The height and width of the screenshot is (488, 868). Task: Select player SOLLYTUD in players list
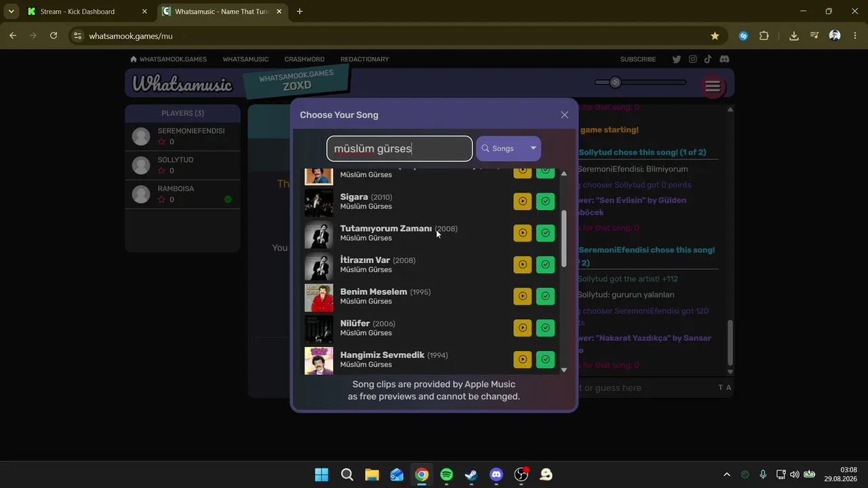[182, 165]
